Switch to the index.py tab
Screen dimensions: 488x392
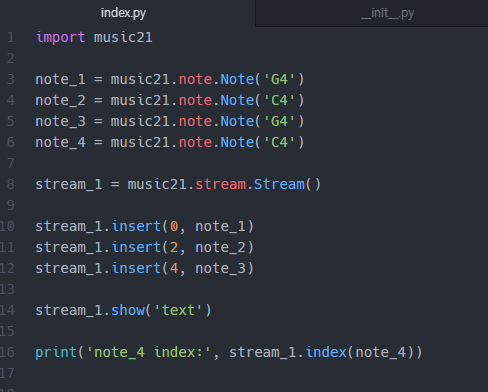pyautogui.click(x=123, y=13)
